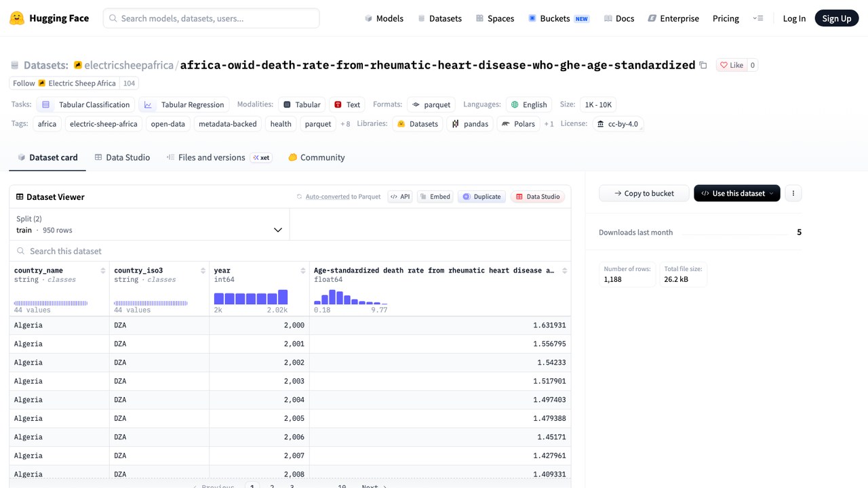Open the cc-by-4.0 license link
This screenshot has width=868, height=488.
pos(618,124)
